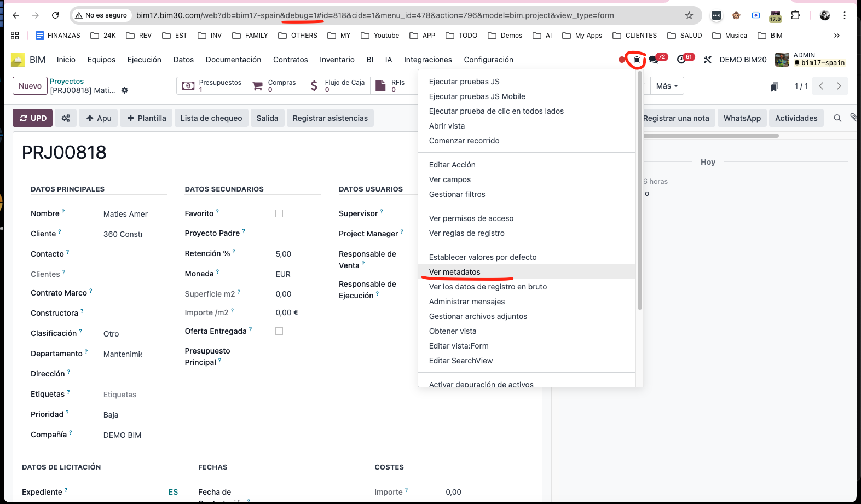The height and width of the screenshot is (504, 861).
Task: Toggle the Favorito checkbox
Action: [279, 213]
